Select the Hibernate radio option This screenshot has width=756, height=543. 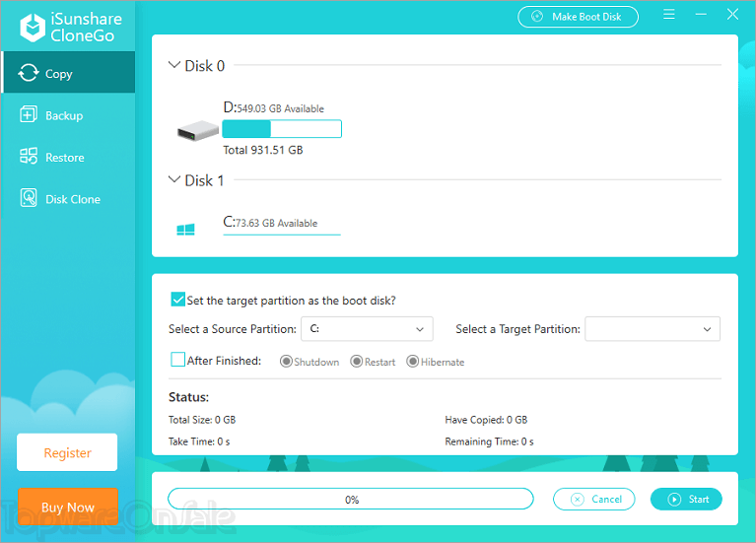pos(412,362)
